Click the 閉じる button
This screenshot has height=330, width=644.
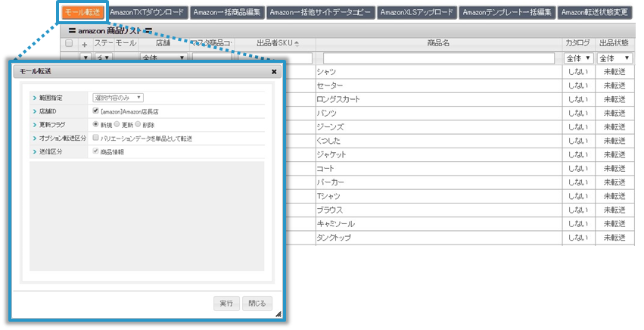(x=257, y=304)
